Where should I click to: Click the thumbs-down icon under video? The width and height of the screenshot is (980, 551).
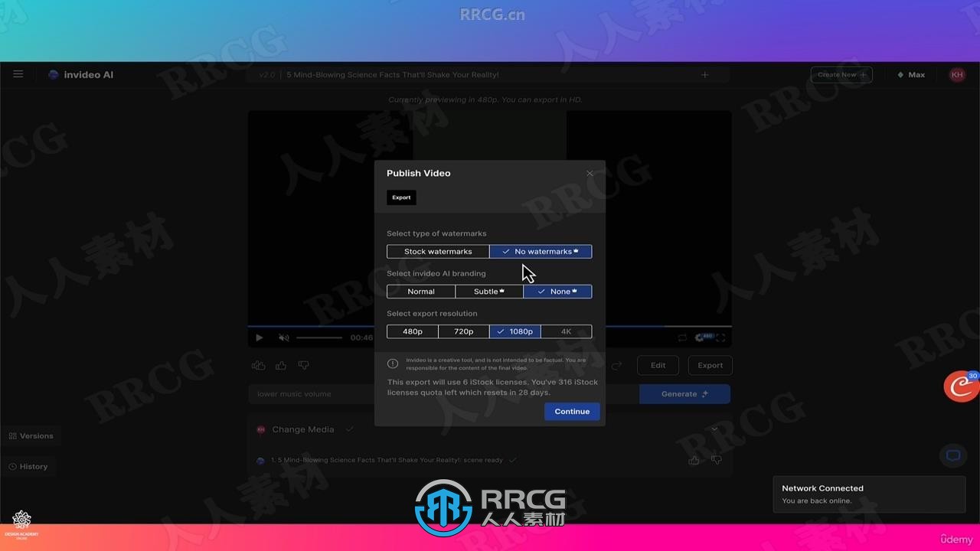pos(303,366)
